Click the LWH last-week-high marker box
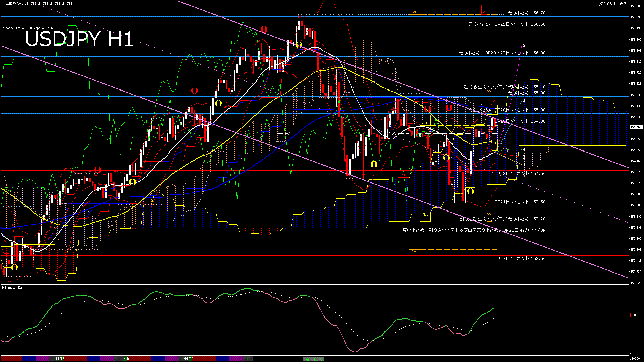The image size is (644, 362). pos(414,10)
